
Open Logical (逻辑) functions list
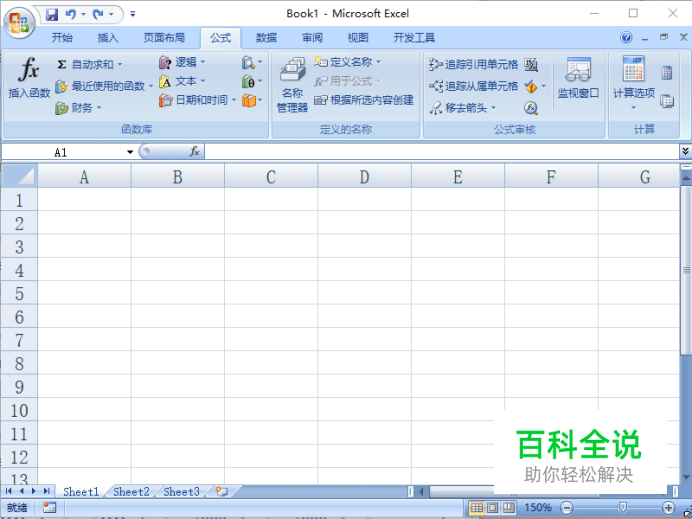182,62
